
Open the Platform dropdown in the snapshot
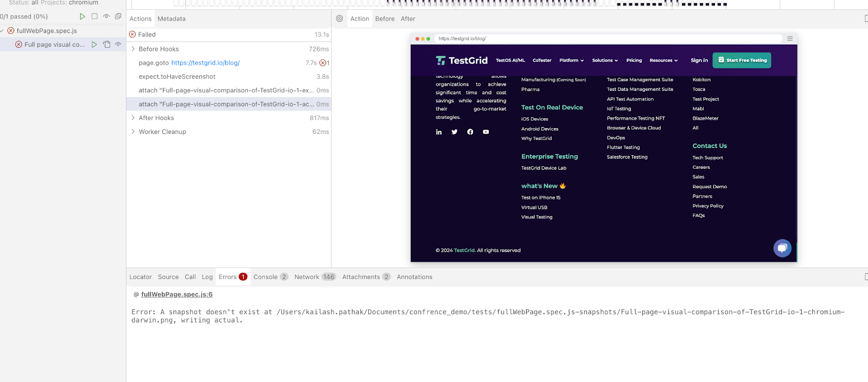point(572,60)
